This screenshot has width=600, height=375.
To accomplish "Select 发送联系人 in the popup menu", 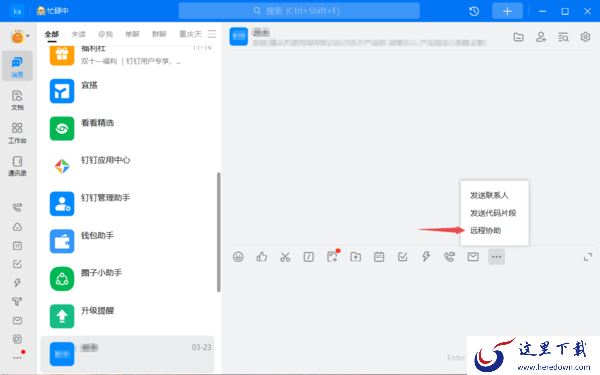I will [x=489, y=195].
